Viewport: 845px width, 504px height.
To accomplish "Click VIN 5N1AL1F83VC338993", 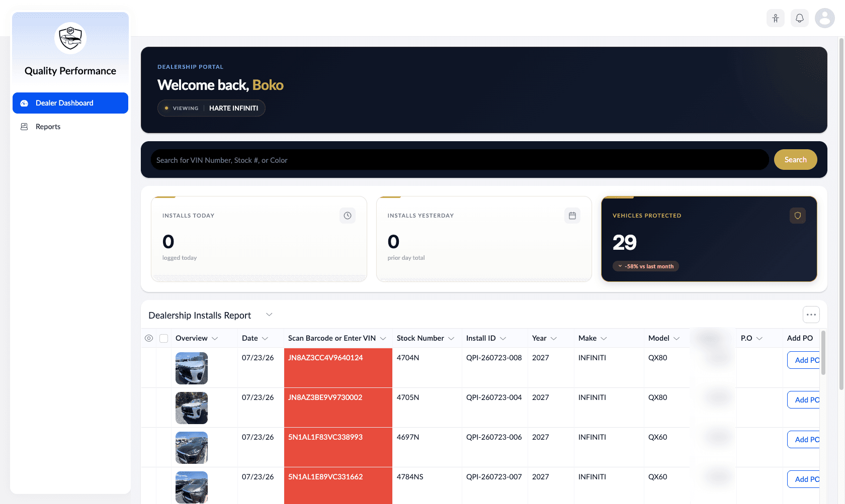I will pos(325,437).
